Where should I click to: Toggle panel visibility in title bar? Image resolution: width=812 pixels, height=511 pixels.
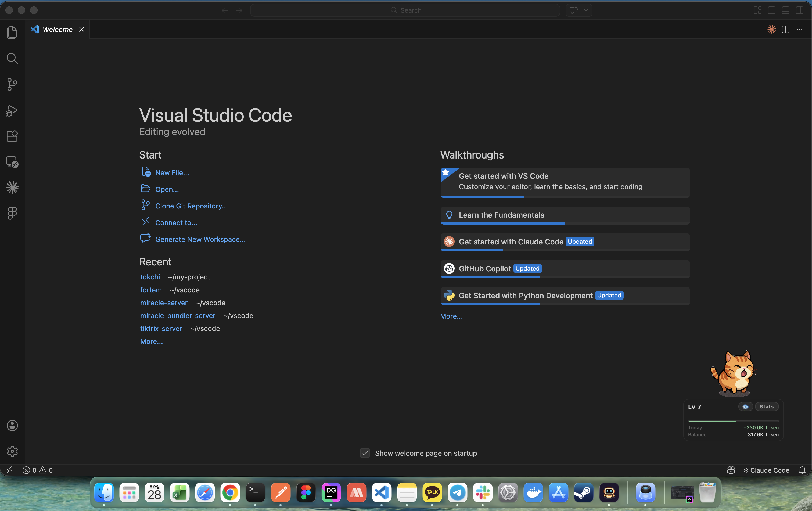click(x=785, y=10)
